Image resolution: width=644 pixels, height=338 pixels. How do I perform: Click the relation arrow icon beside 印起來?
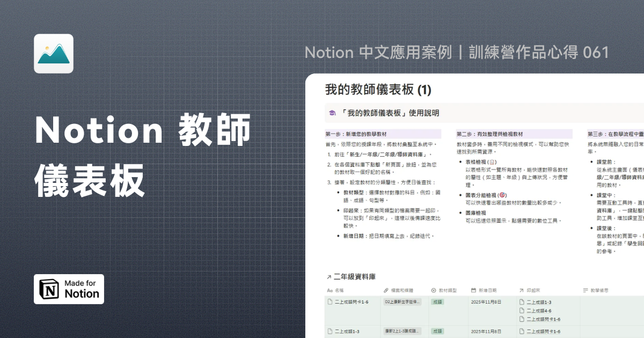(521, 290)
